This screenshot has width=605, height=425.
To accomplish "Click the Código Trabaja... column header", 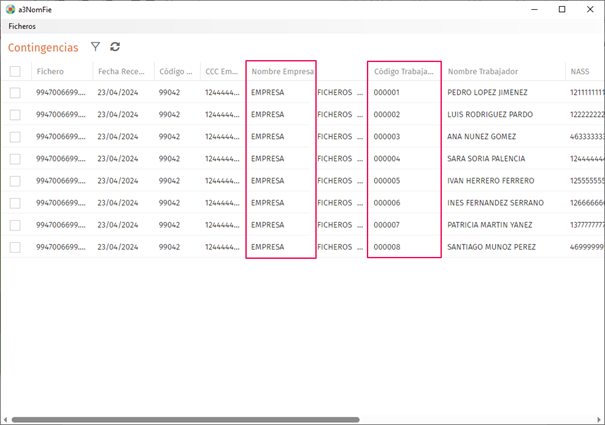I will [x=404, y=71].
